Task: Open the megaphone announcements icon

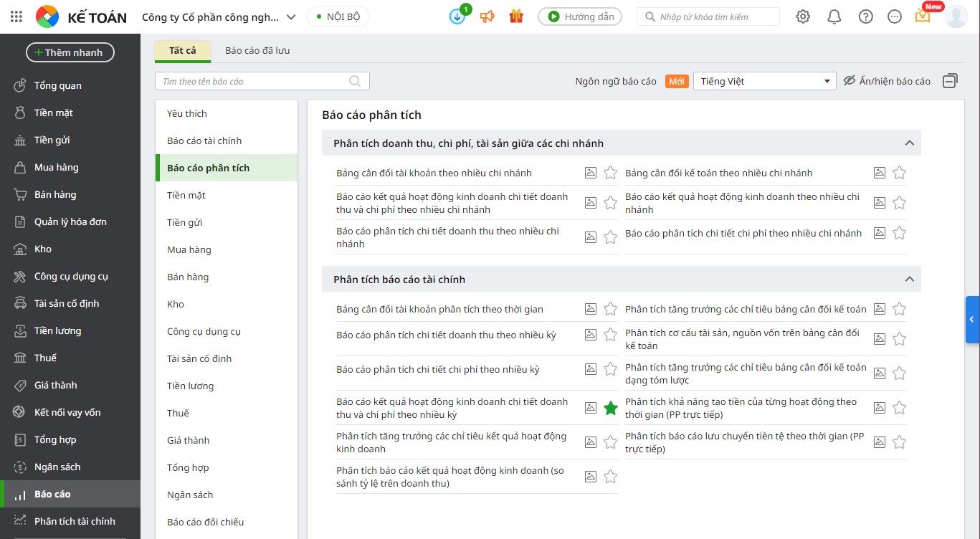Action: coord(487,16)
